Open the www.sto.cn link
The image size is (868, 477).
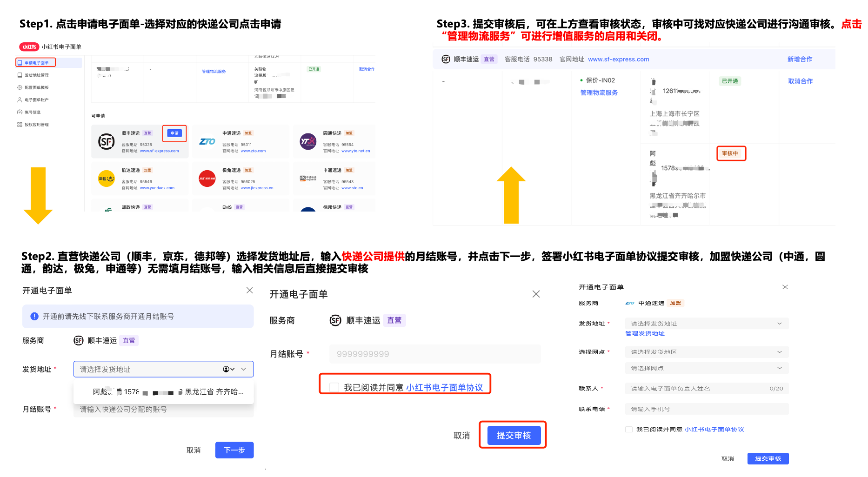[352, 188]
